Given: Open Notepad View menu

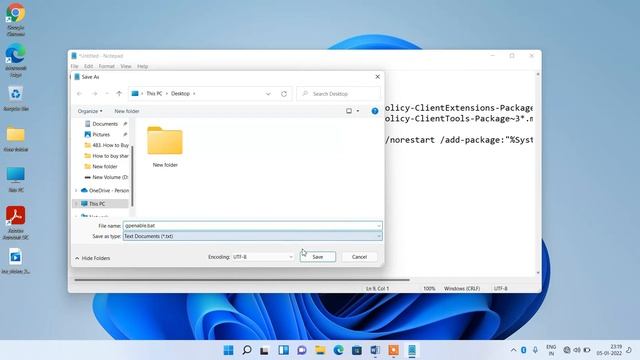Looking at the screenshot, I should (x=126, y=66).
